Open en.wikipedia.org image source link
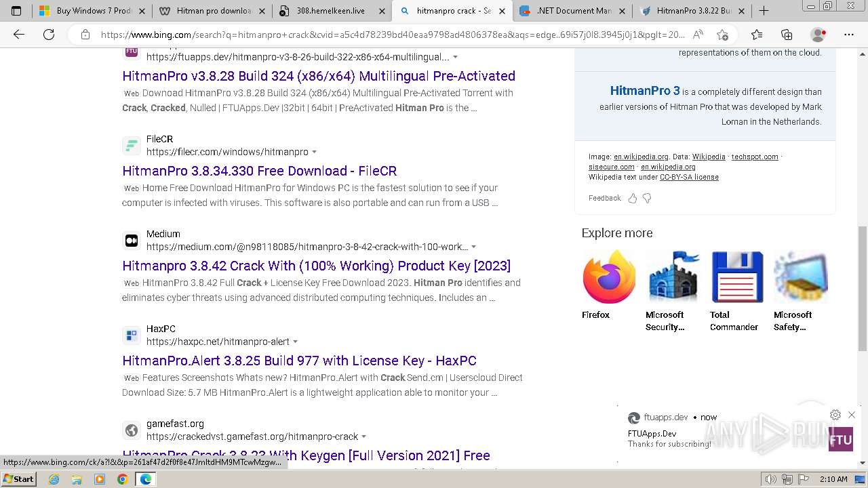This screenshot has width=868, height=488. (x=641, y=157)
